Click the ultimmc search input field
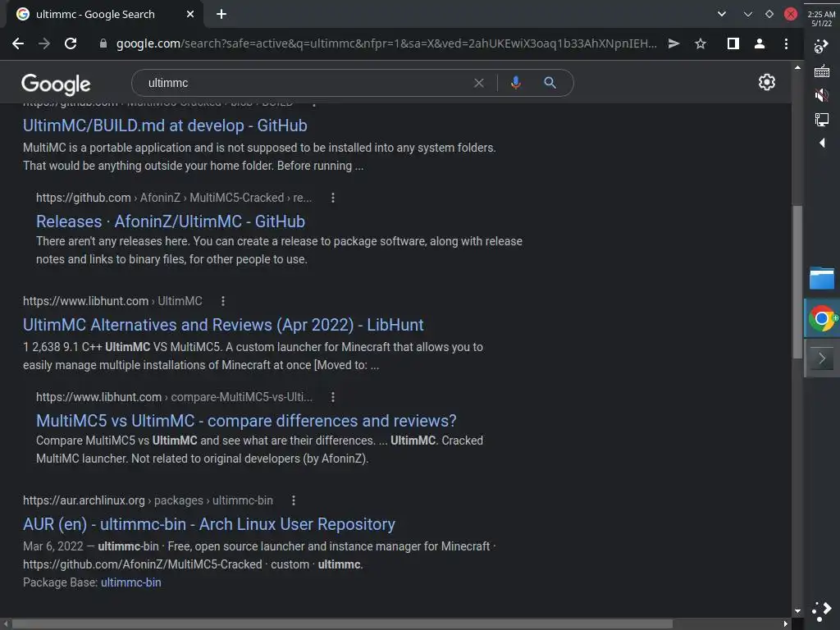This screenshot has height=630, width=840. (305, 83)
